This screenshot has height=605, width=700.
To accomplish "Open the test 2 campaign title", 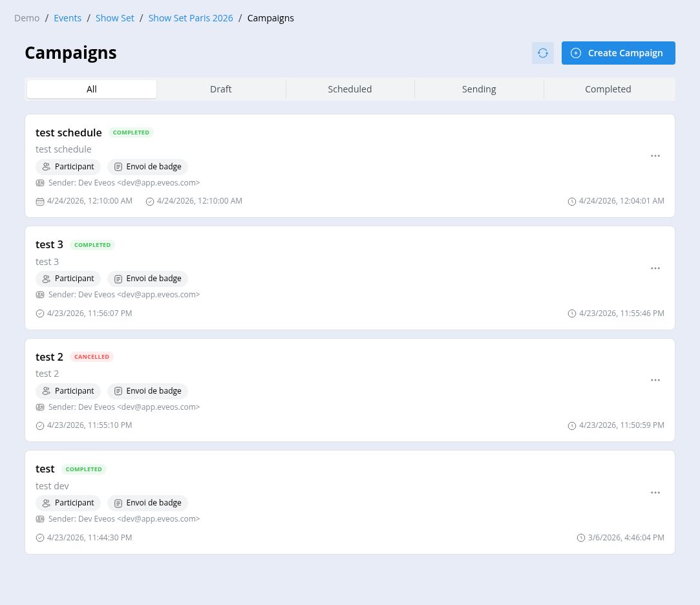I will [50, 357].
